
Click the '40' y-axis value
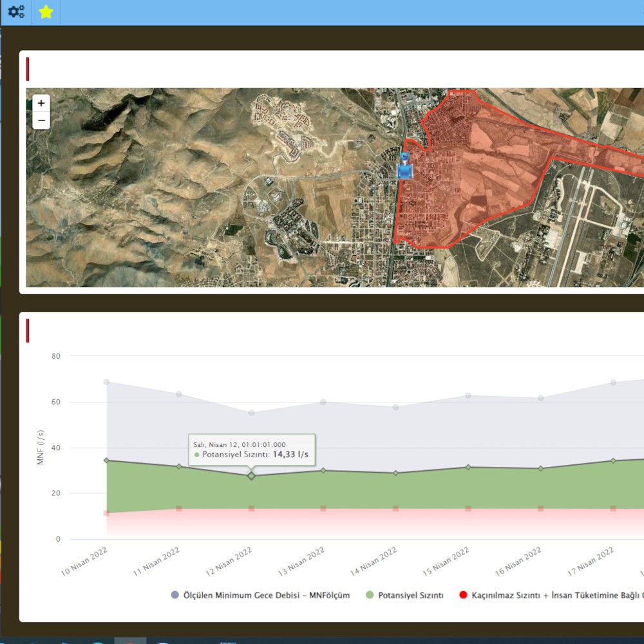pos(56,448)
